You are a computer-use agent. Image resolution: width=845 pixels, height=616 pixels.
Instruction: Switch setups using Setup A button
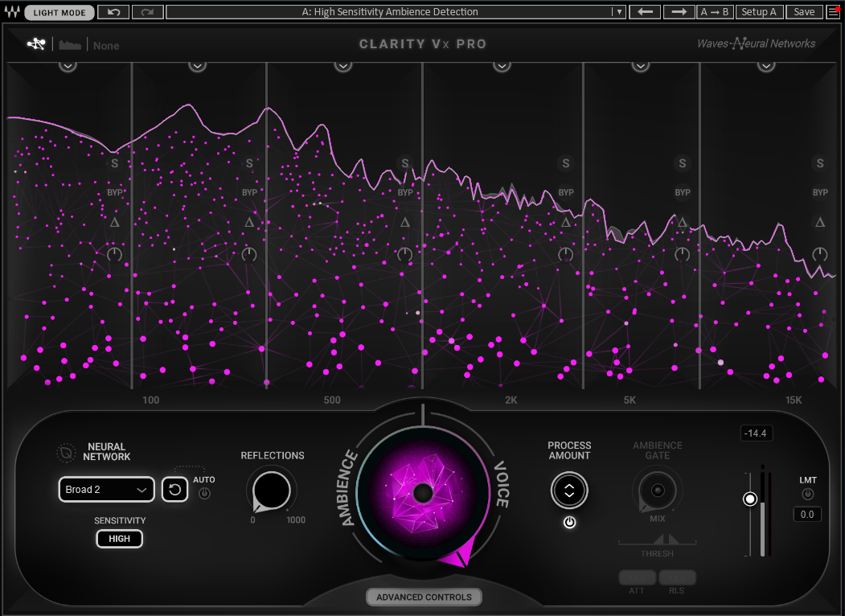[x=759, y=12]
